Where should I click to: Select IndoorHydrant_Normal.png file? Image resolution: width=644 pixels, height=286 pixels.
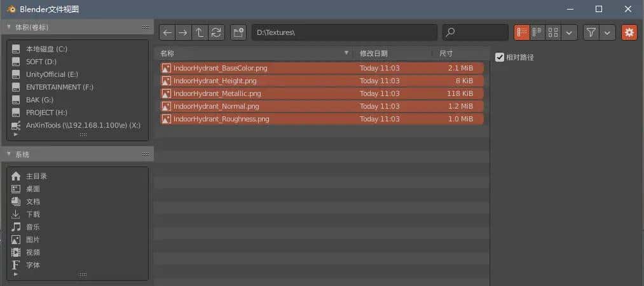coord(322,106)
